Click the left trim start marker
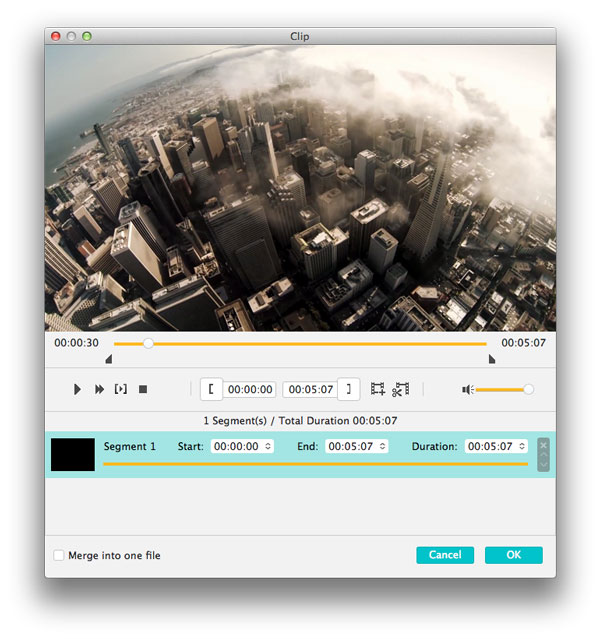Image resolution: width=600 pixels, height=639 pixels. tap(109, 359)
